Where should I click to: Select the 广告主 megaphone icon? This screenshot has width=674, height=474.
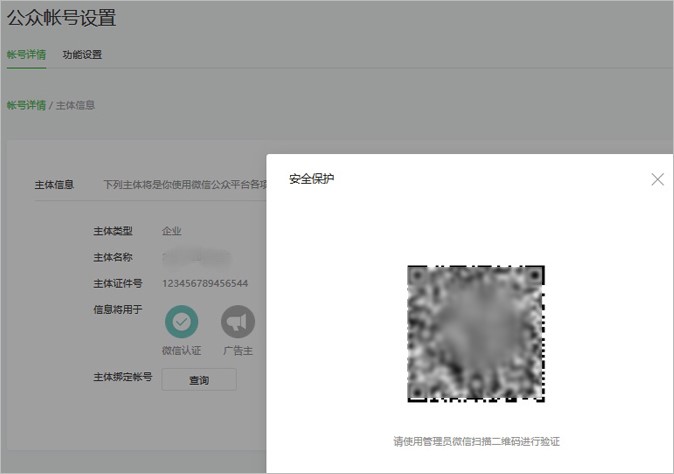coord(238,321)
